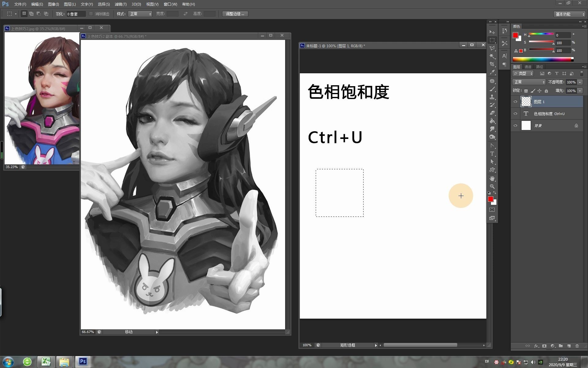Open the 不透明度 opacity slider arrow

580,82
